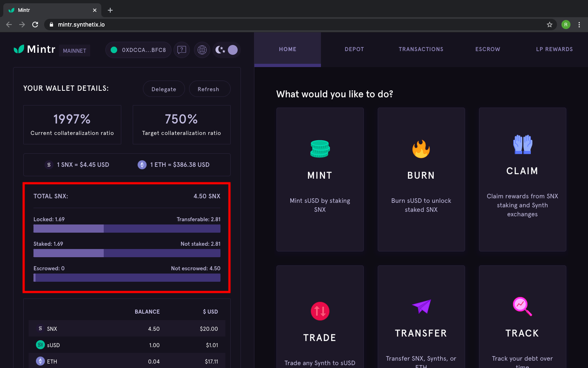The width and height of the screenshot is (588, 368).
Task: Click the BALANCE column header
Action: tap(147, 312)
